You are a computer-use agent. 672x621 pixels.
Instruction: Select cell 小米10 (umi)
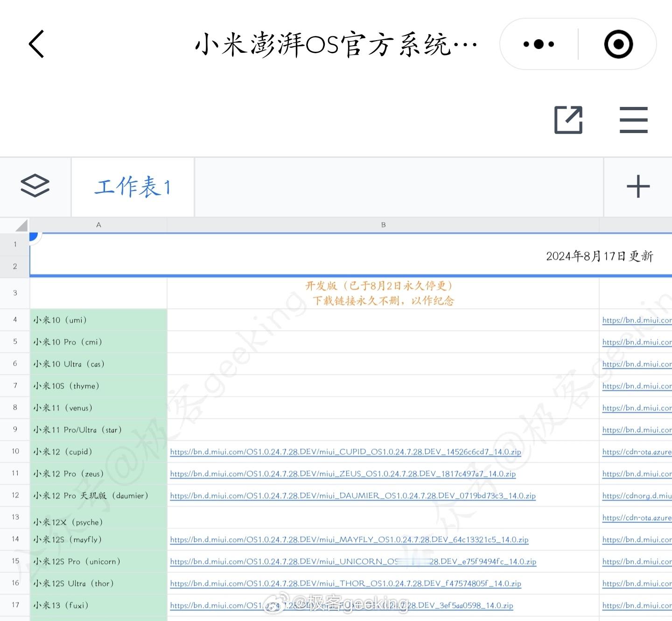coord(98,320)
